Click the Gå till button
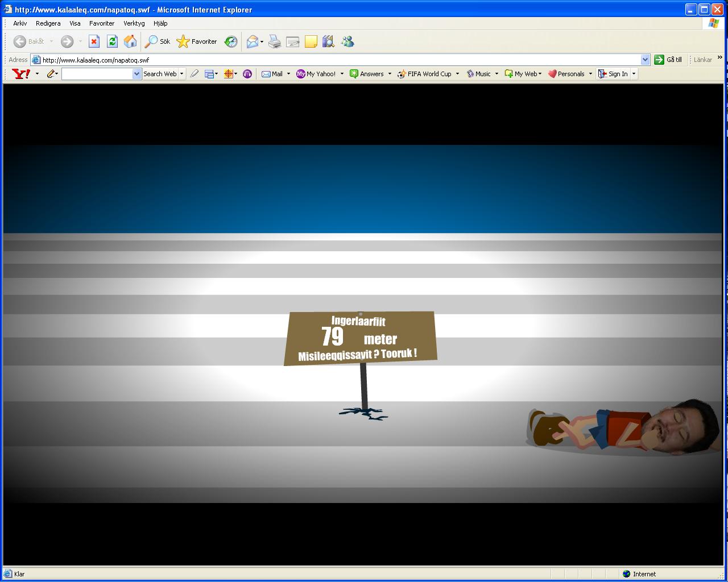 point(668,60)
